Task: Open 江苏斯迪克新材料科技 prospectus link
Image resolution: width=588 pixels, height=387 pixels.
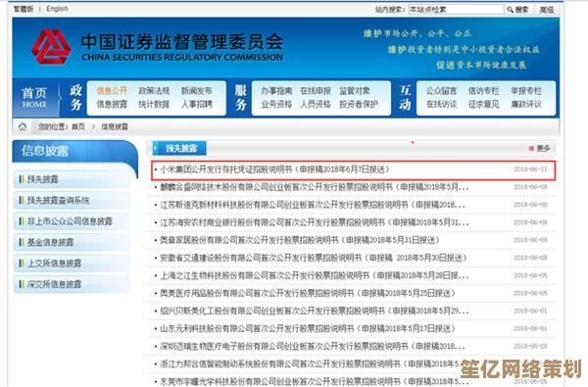Action: coord(313,205)
